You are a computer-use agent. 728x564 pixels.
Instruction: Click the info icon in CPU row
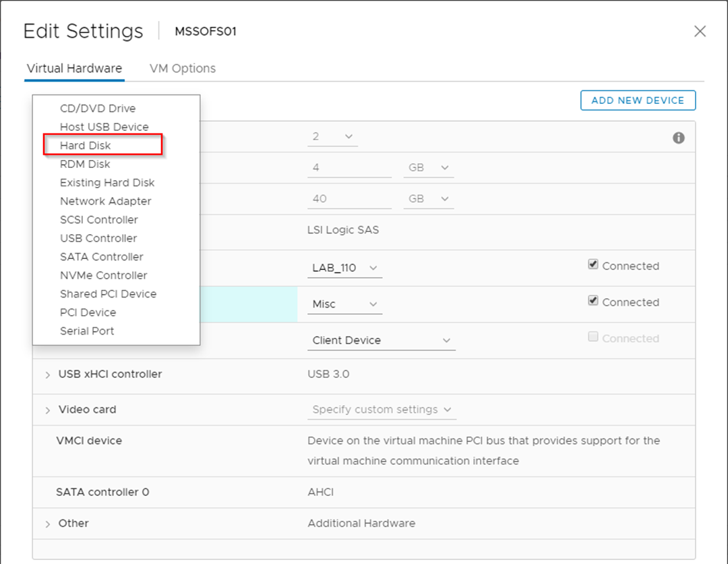tap(679, 138)
